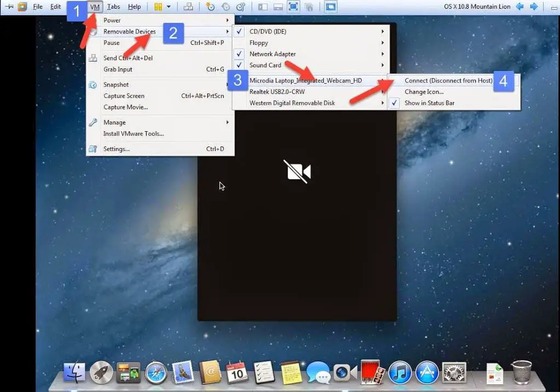Open the File menu
The width and height of the screenshot is (560, 392).
[38, 7]
